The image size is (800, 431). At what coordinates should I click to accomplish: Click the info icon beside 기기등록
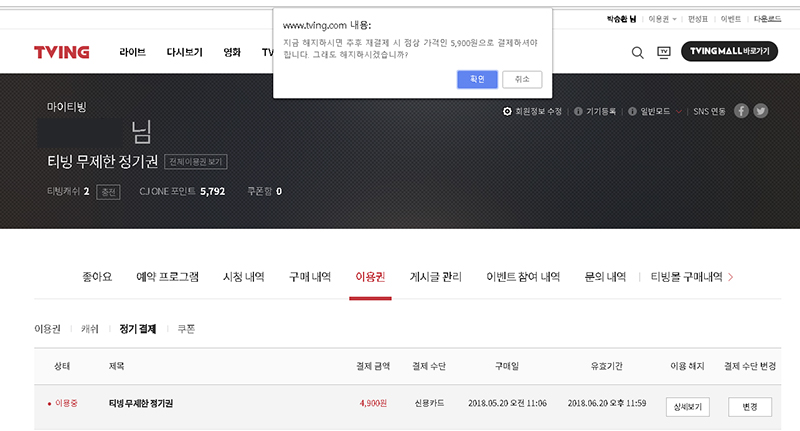coord(578,111)
